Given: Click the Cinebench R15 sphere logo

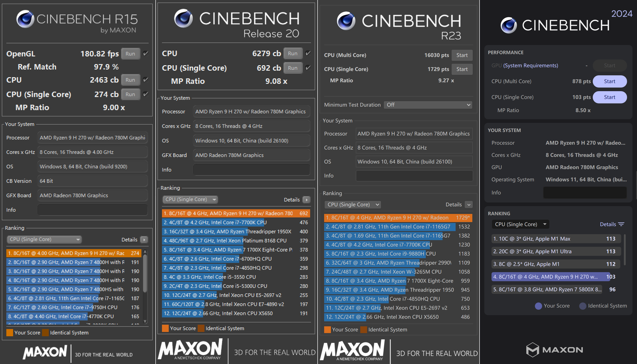Looking at the screenshot, I should (25, 19).
